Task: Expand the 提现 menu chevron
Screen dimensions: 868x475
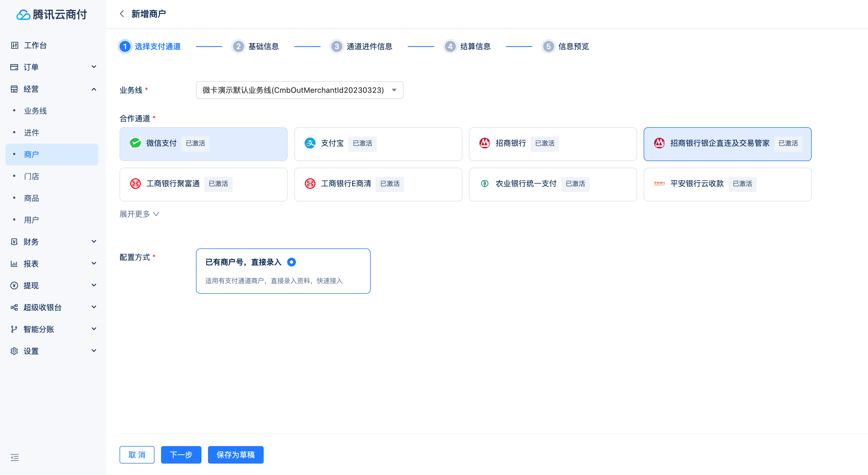Action: (x=94, y=285)
